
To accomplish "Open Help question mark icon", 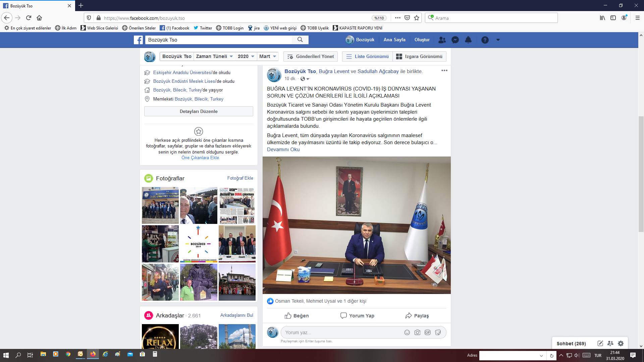I will [485, 40].
